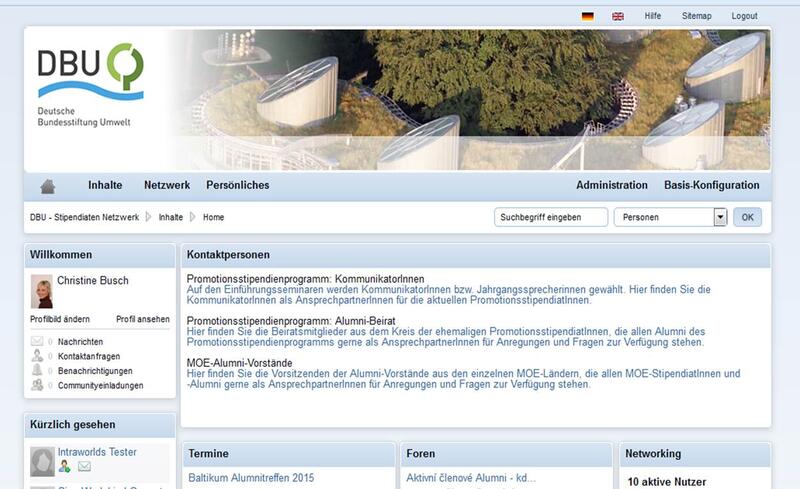The width and height of the screenshot is (800, 489).
Task: Open Nachrichten via the envelope icon
Action: [38, 341]
